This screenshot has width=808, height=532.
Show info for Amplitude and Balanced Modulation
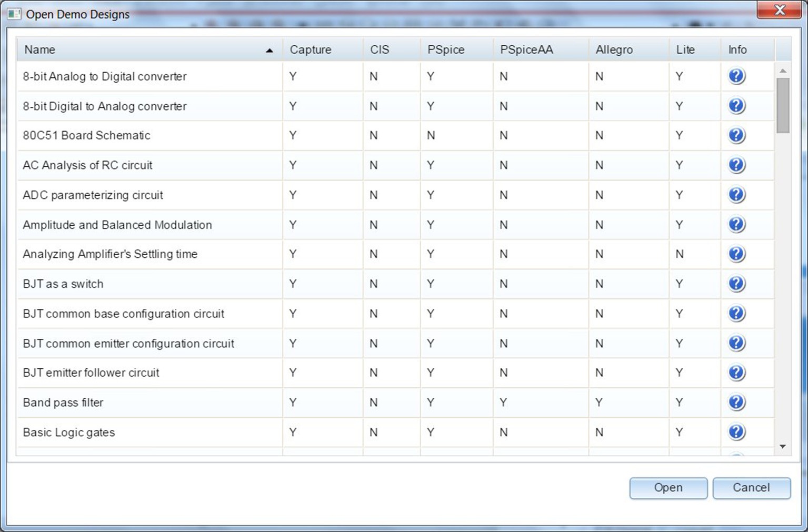736,225
